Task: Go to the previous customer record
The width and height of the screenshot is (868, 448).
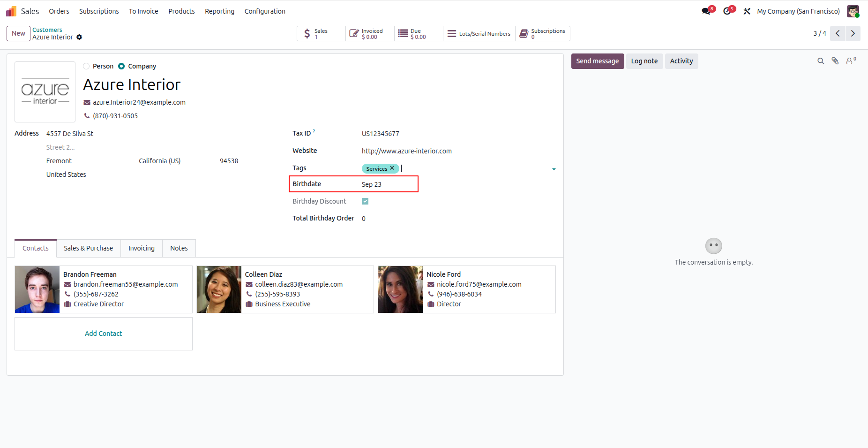Action: pyautogui.click(x=838, y=33)
